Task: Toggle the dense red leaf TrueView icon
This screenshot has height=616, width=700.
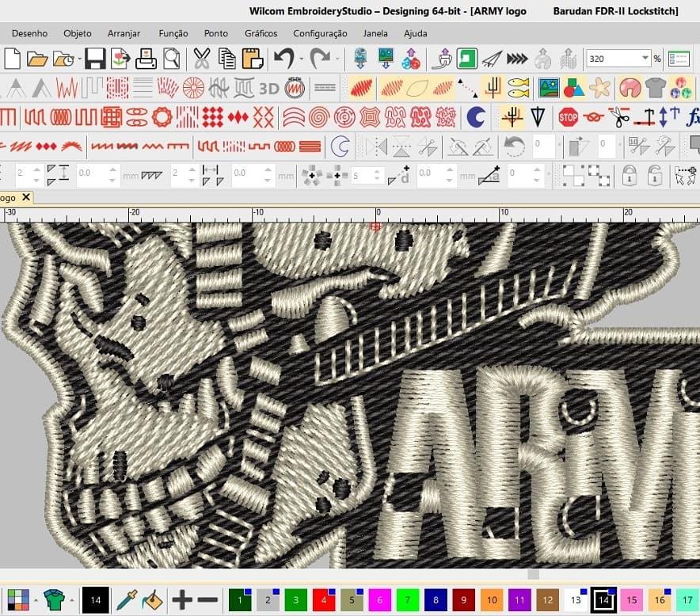Action: (362, 88)
